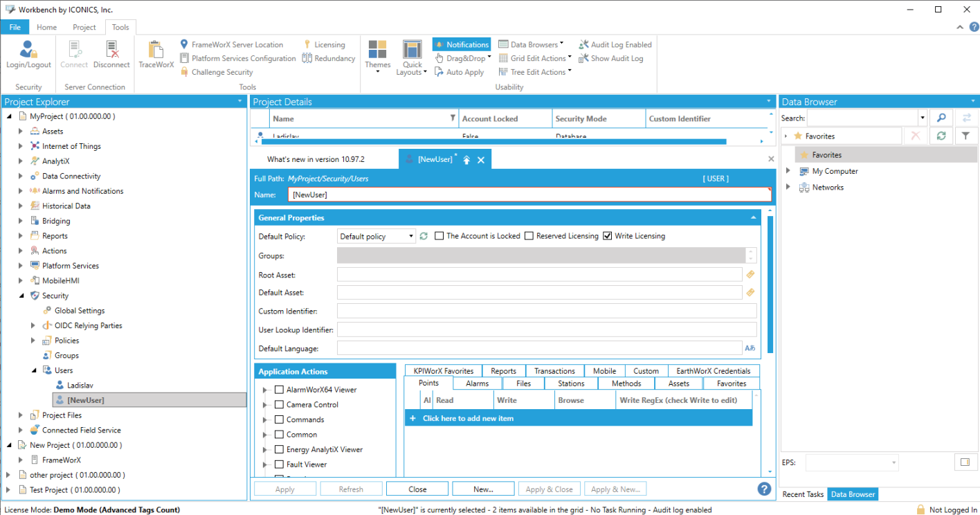
Task: Click Show Audit Log
Action: (x=611, y=58)
